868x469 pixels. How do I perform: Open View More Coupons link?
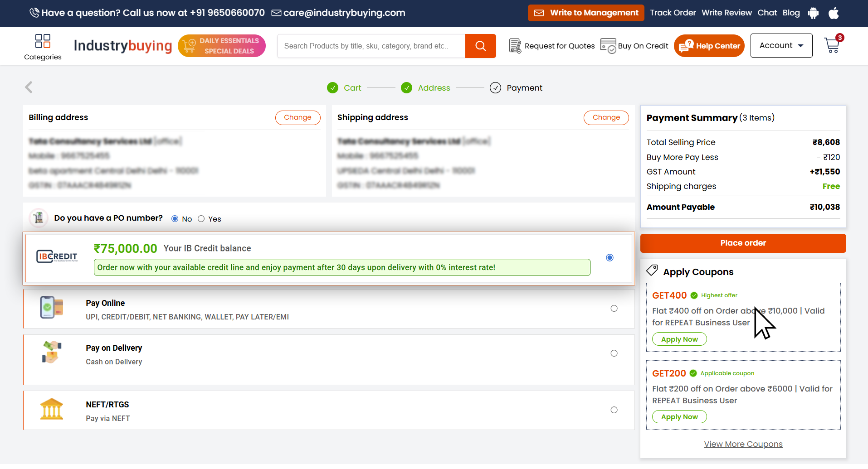743,444
